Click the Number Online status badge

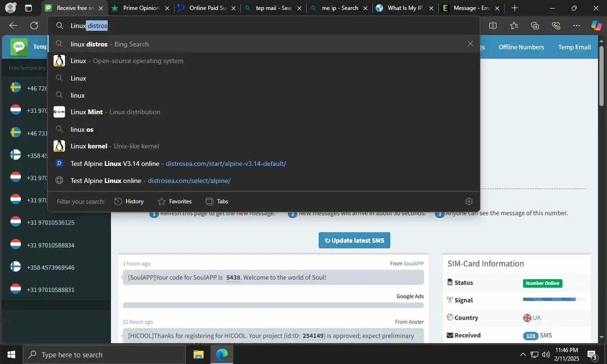(x=543, y=283)
